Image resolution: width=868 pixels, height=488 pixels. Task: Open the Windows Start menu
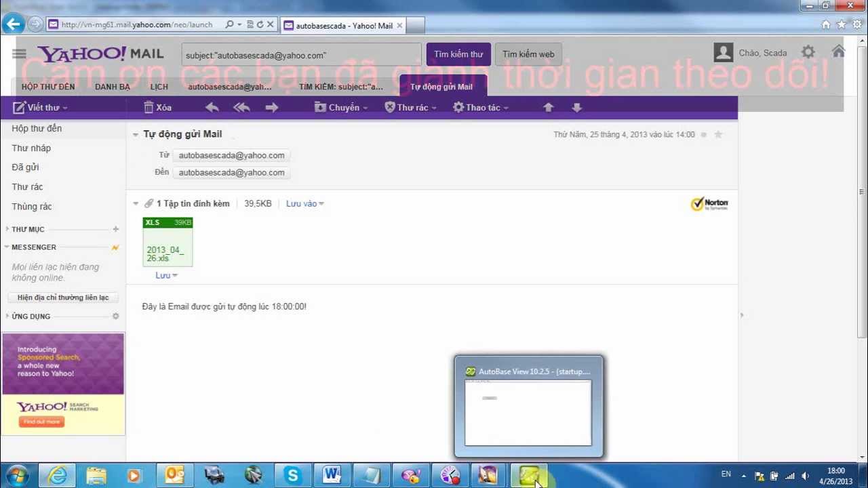click(x=16, y=475)
